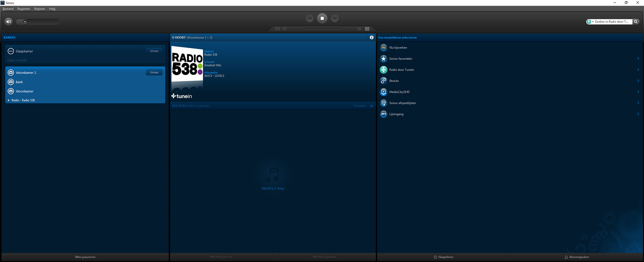Click the Radio door TuneIn icon
Image resolution: width=644 pixels, height=262 pixels.
pos(383,70)
